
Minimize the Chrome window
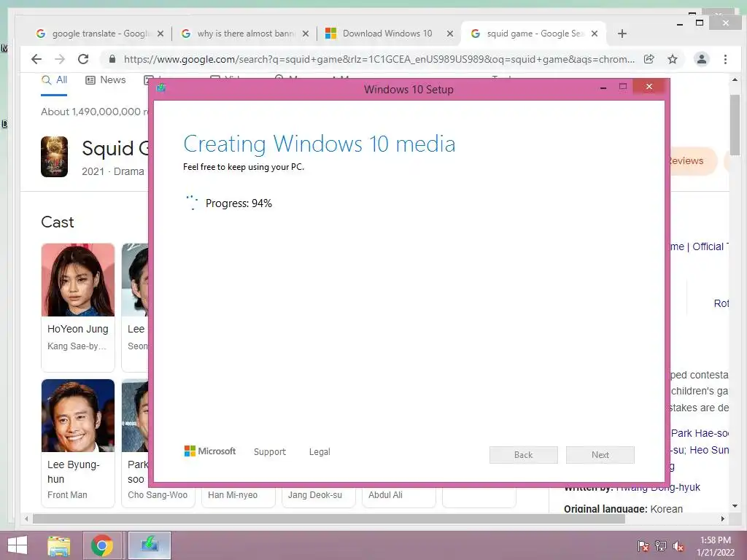tap(680, 24)
